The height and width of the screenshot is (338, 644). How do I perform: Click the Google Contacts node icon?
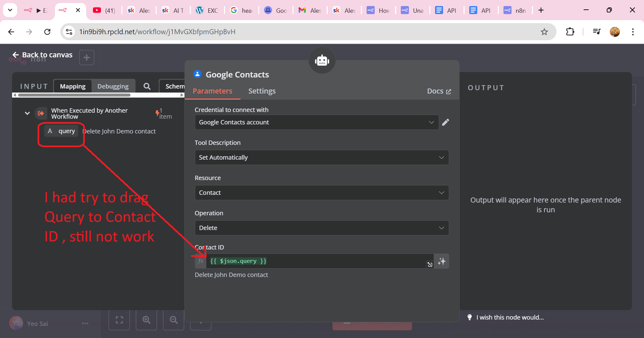[197, 74]
